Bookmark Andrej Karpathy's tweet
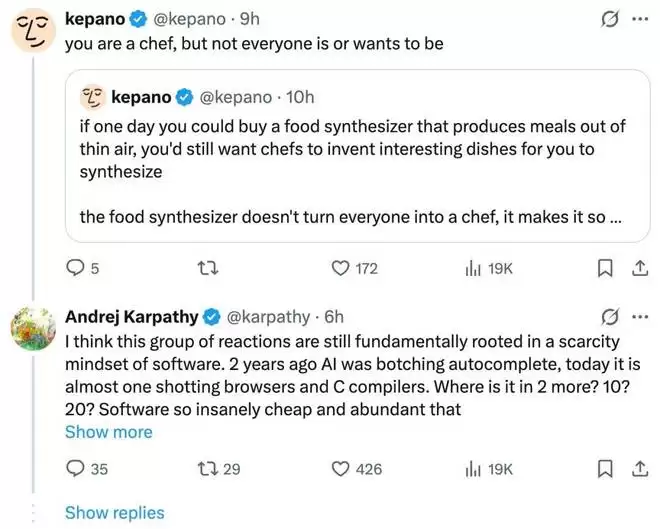 [604, 468]
